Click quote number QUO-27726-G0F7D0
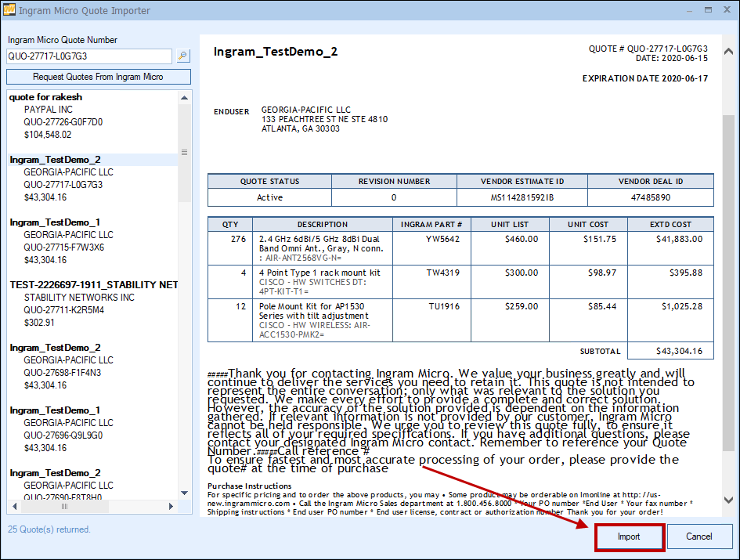This screenshot has width=740, height=560. click(63, 122)
